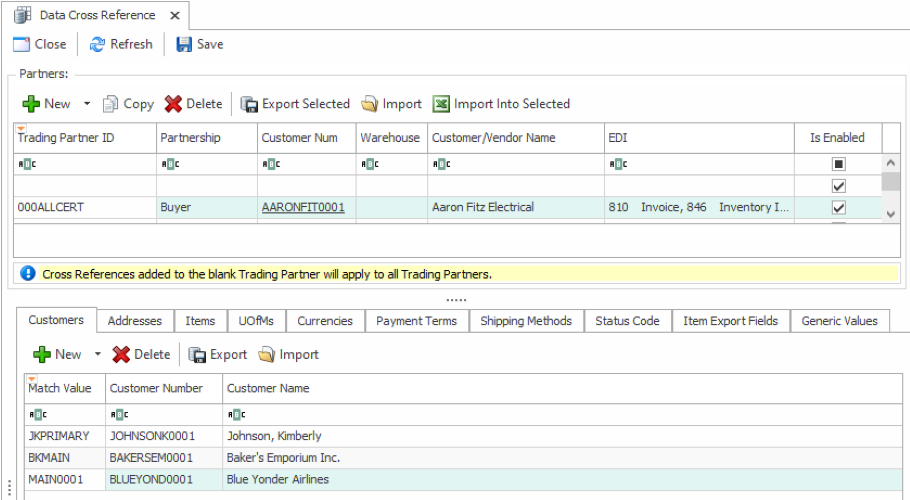The height and width of the screenshot is (500, 910).
Task: Delete the selected trading partner
Action: tap(193, 104)
